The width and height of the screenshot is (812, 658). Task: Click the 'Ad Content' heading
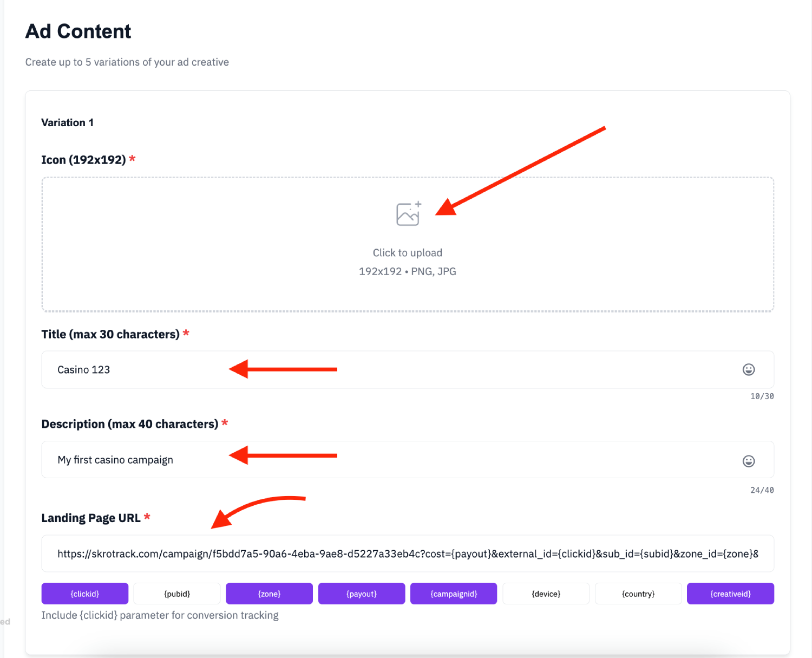pyautogui.click(x=78, y=31)
